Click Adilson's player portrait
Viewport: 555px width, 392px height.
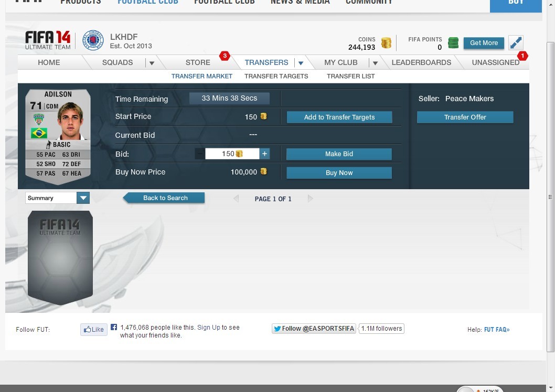click(x=71, y=120)
